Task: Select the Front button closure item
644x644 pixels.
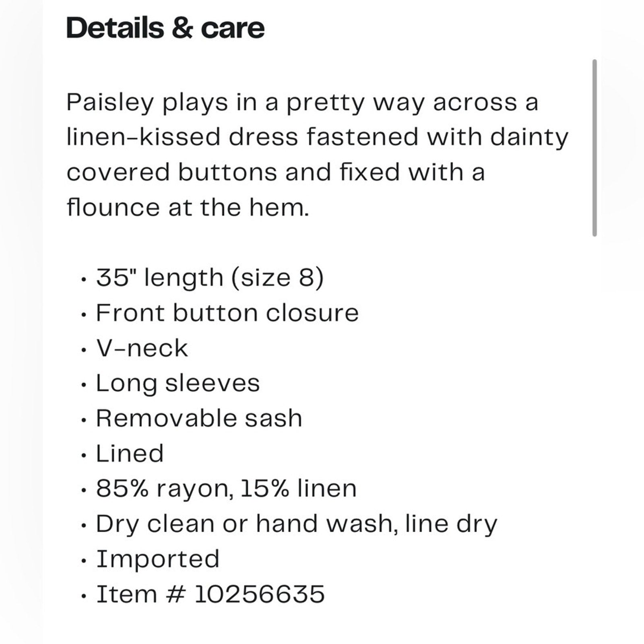Action: (227, 313)
